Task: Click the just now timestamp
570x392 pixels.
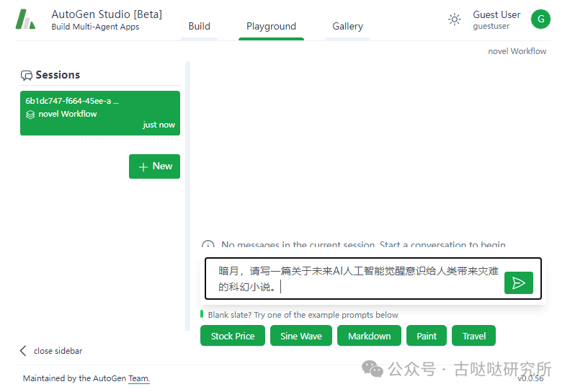Action: 159,125
